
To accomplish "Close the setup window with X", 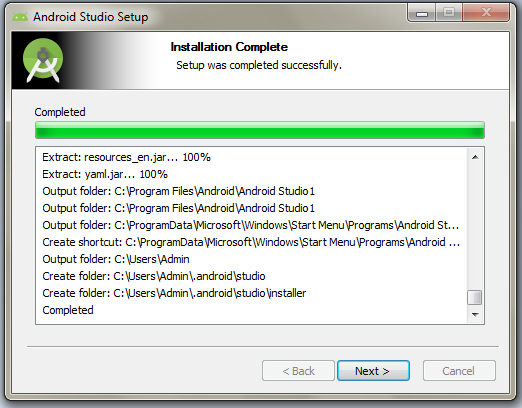I will click(486, 13).
